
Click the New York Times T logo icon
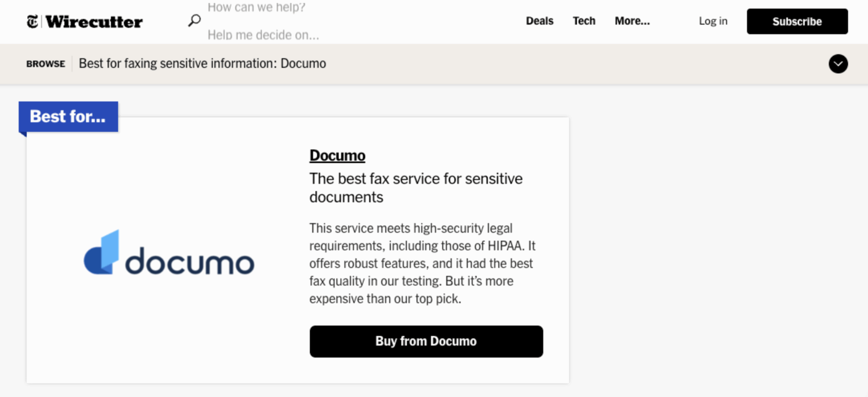(x=33, y=21)
